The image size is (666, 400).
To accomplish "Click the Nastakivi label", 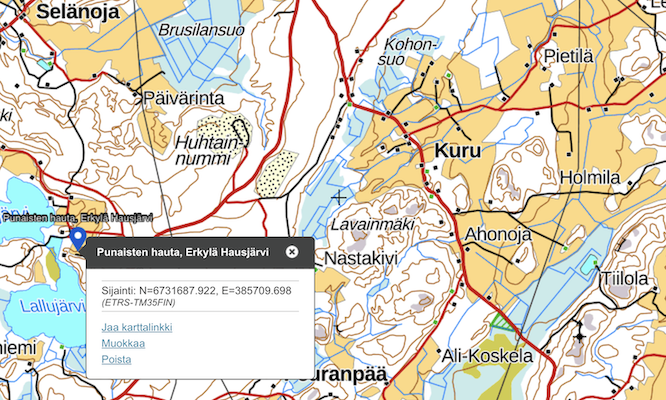I will pyautogui.click(x=361, y=258).
